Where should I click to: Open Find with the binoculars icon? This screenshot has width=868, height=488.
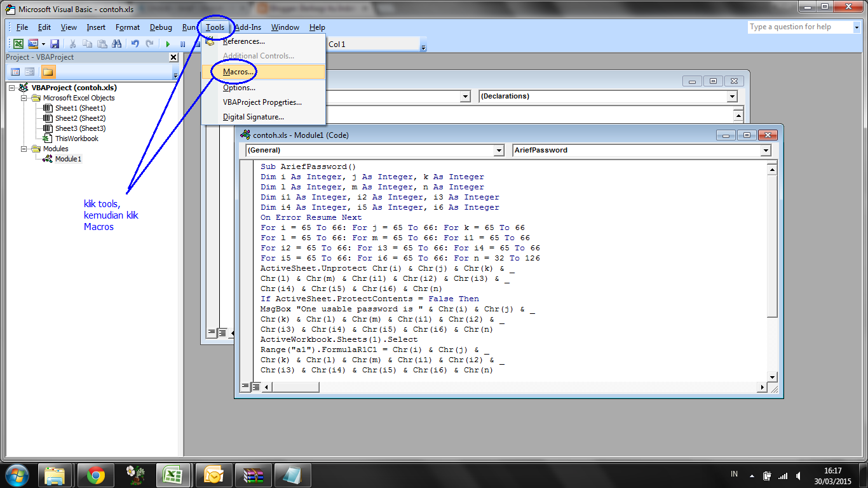pos(116,44)
